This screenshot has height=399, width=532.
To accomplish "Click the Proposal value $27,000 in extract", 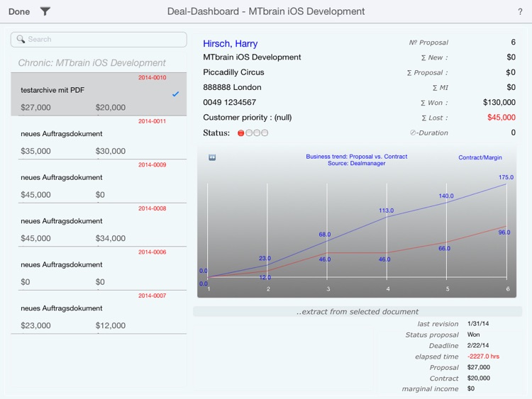I will [x=478, y=367].
